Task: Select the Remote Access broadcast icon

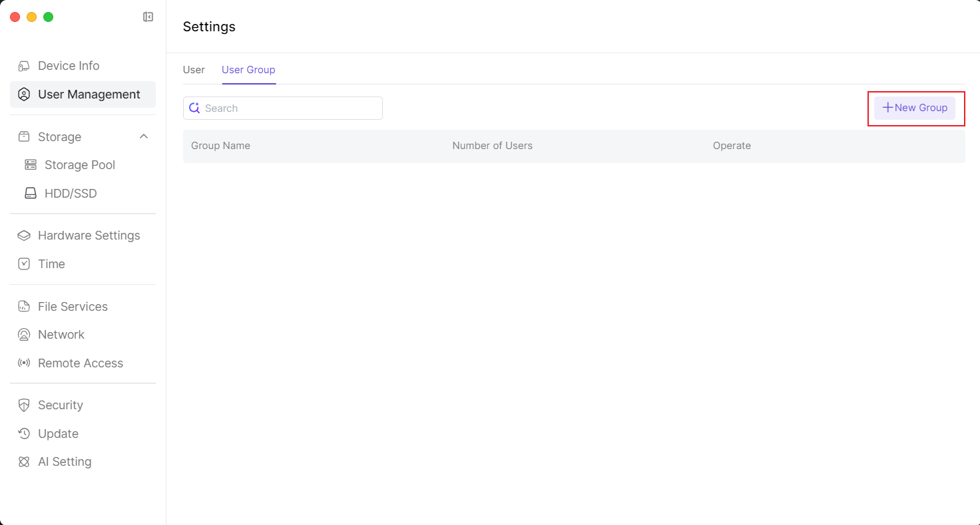Action: (24, 363)
